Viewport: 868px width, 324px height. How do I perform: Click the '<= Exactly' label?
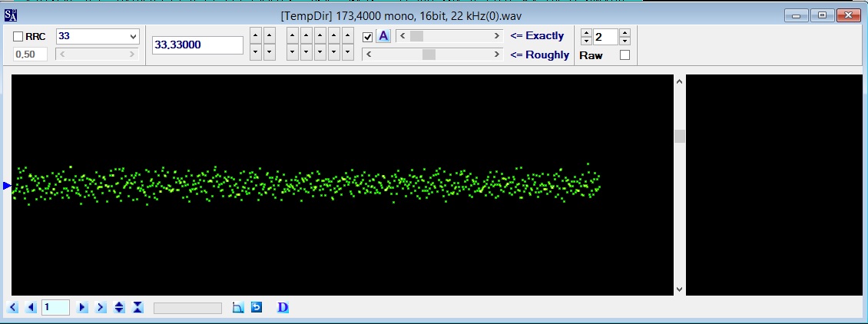(x=537, y=36)
